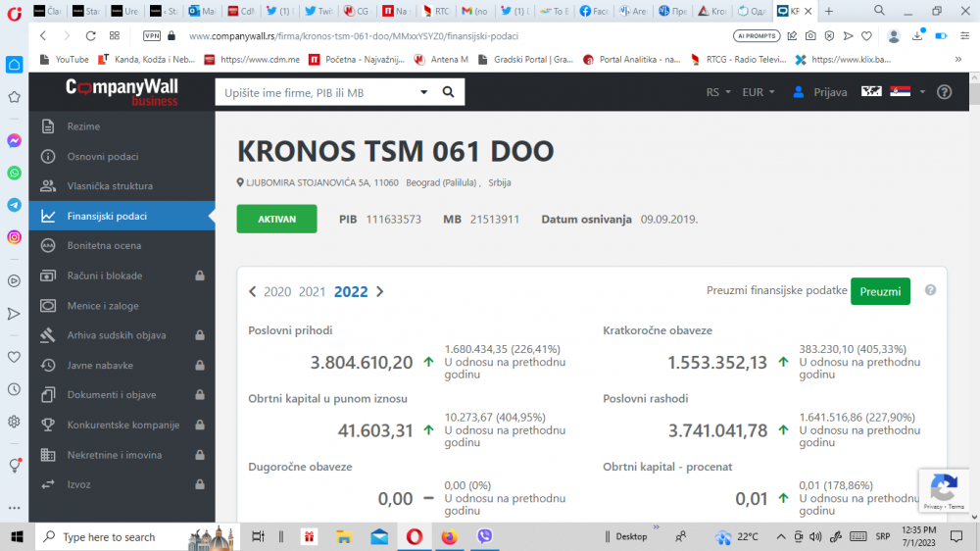Open Messenger from the Opera sidebar
Screen dimensions: 980x551
tap(14, 140)
